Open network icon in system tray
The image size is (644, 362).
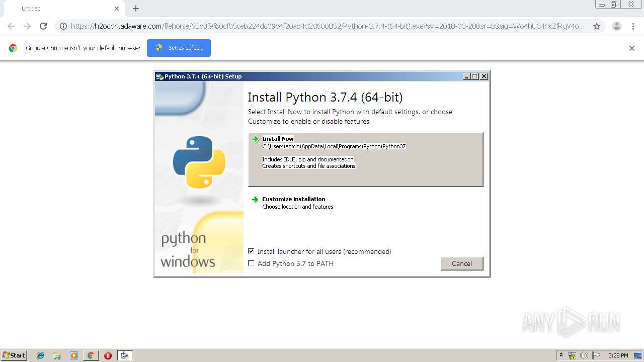click(572, 355)
